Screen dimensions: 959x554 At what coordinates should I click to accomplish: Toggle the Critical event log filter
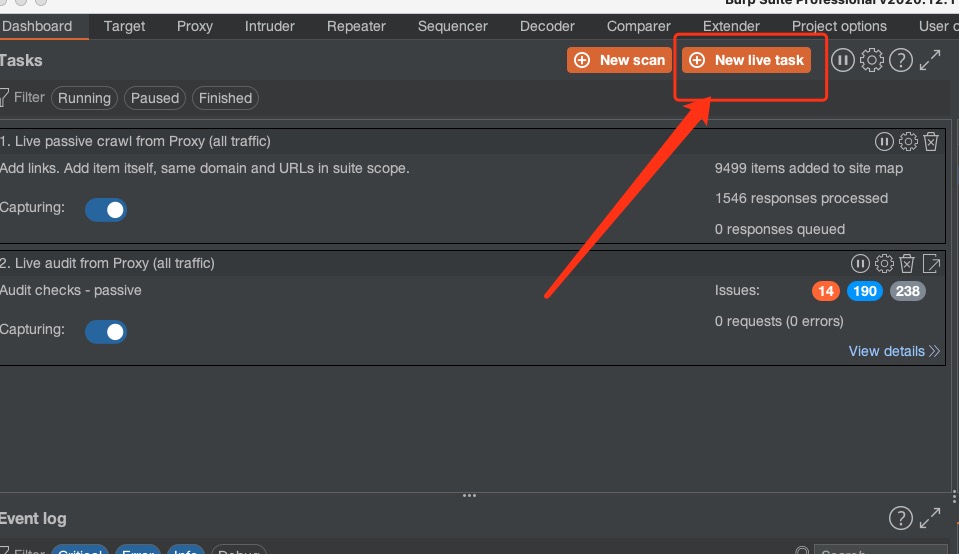(x=80, y=549)
